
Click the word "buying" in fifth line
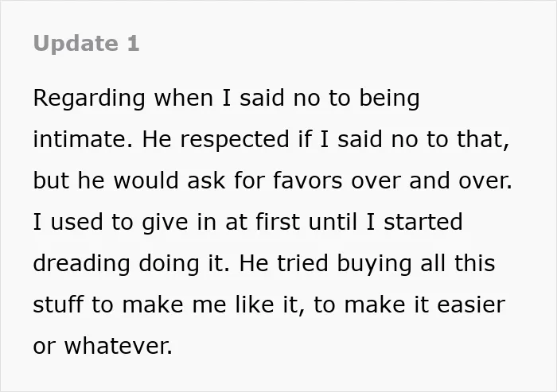[x=374, y=264]
